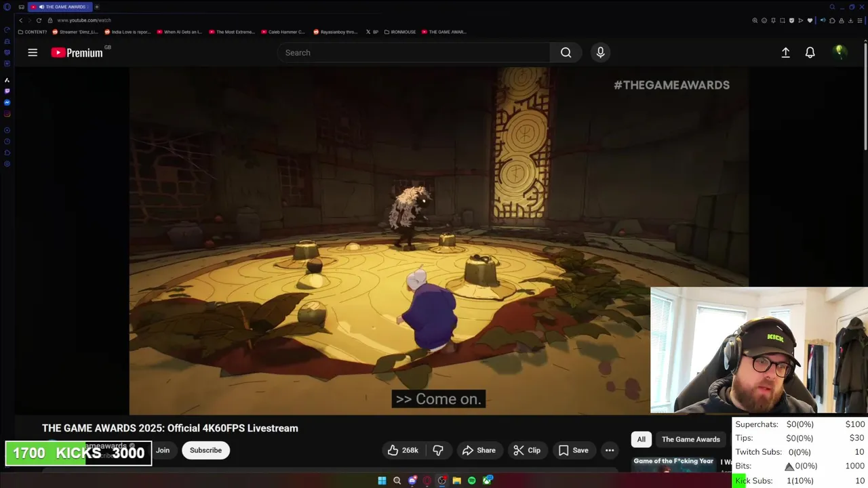Open Rayasianboy thro... bookmark

tap(335, 32)
